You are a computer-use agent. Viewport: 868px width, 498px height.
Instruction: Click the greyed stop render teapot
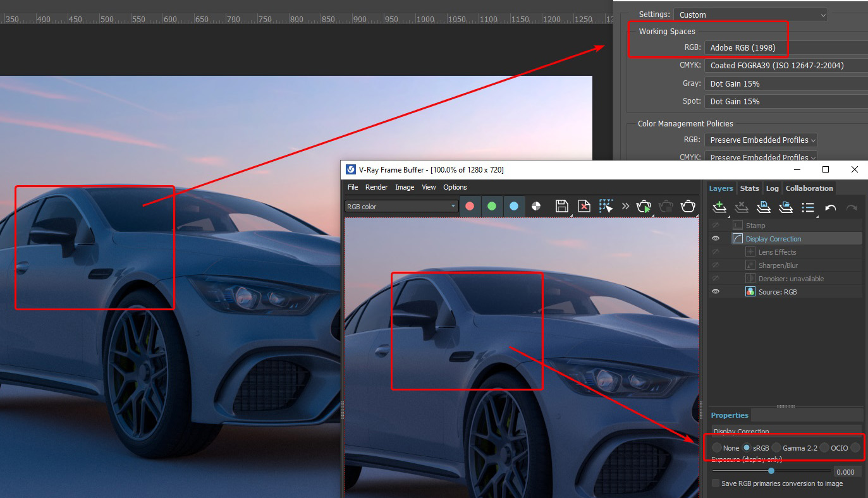666,206
